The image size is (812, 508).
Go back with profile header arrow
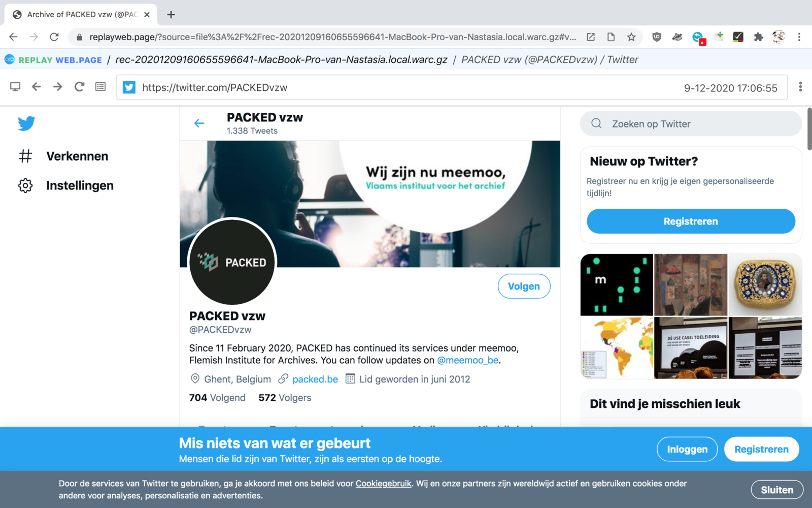click(x=199, y=123)
